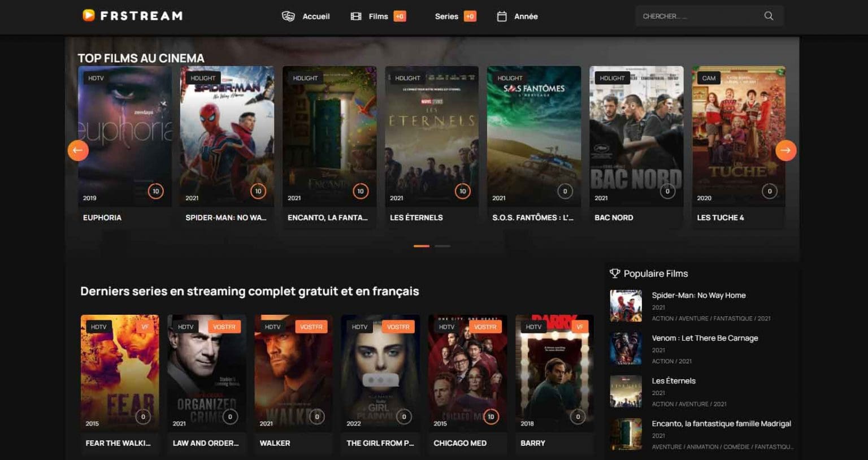Click the FRStream play logo icon
The height and width of the screenshot is (460, 868).
(89, 15)
